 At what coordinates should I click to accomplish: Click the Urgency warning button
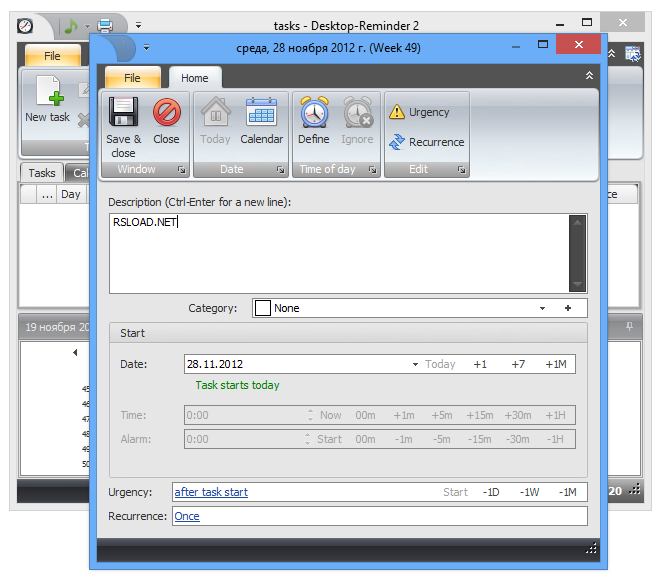click(419, 112)
